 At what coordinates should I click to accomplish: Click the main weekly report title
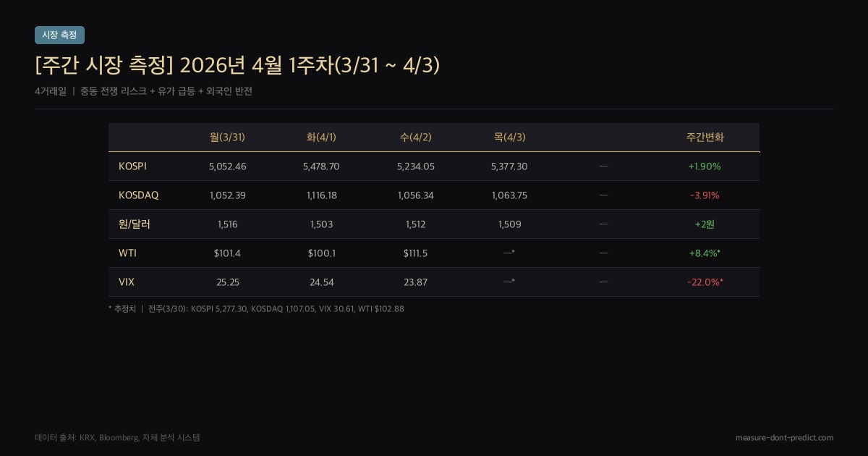coord(237,65)
